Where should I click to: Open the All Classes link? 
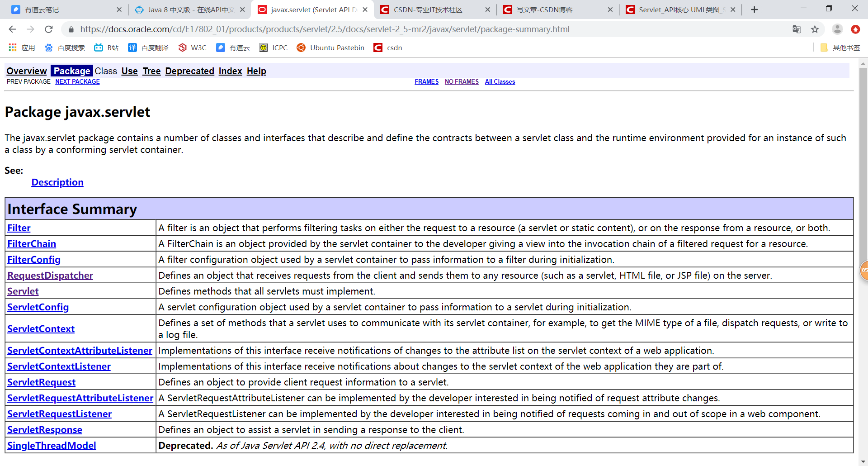[x=500, y=81]
